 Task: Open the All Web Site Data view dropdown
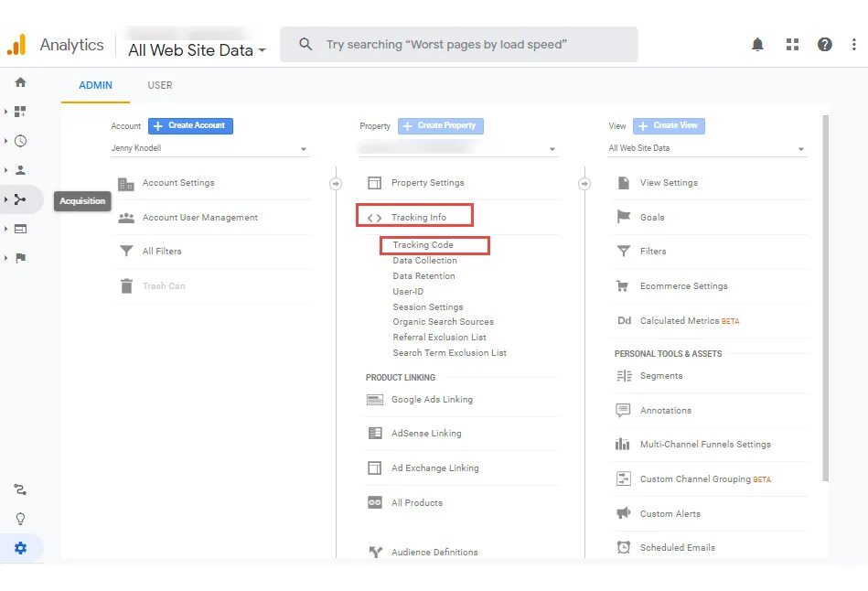click(707, 148)
